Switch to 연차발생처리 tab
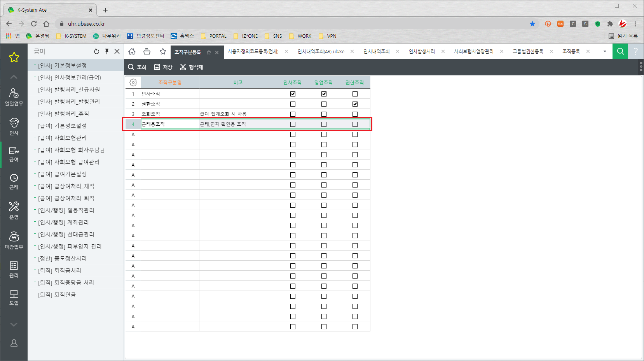This screenshot has width=644, height=361. (x=422, y=51)
